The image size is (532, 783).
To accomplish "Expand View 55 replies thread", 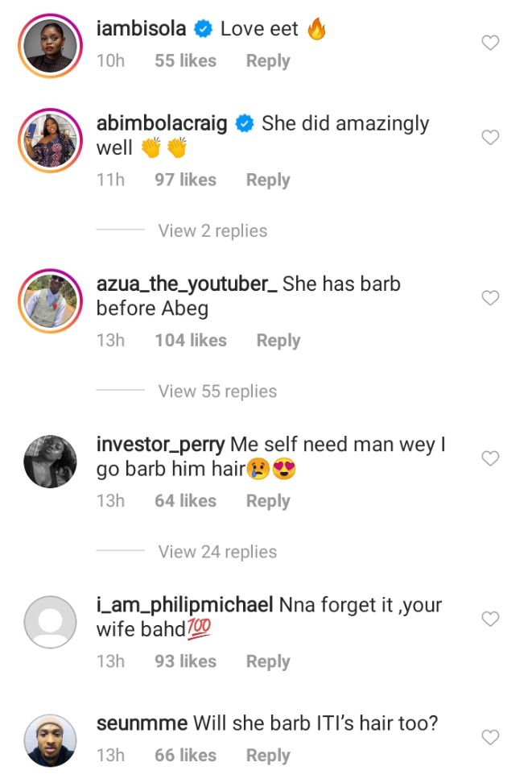I will click(x=217, y=391).
